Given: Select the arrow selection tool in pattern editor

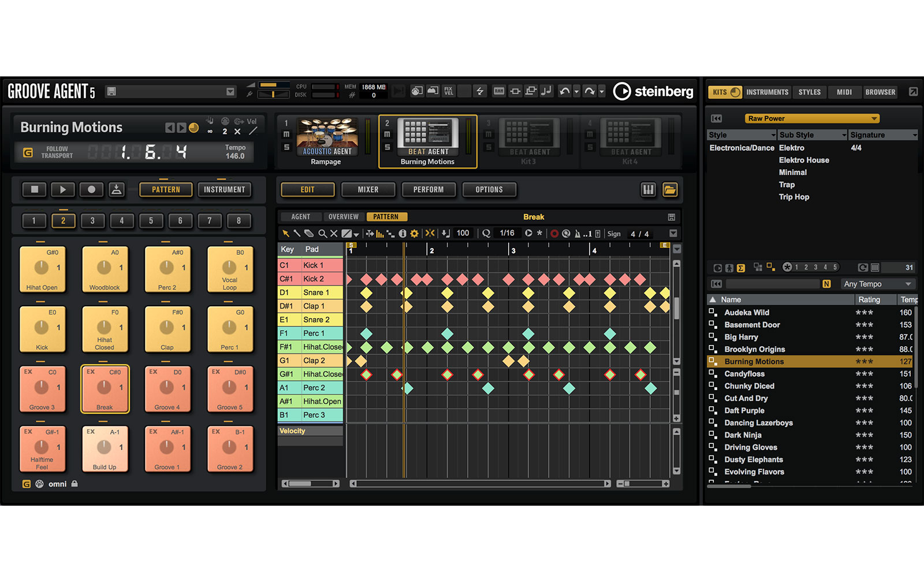Looking at the screenshot, I should 285,233.
